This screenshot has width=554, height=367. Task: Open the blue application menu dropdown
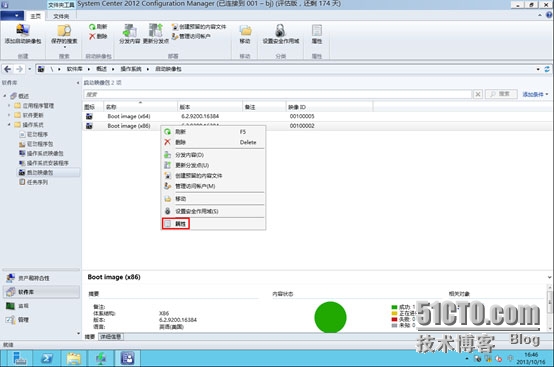(x=12, y=16)
